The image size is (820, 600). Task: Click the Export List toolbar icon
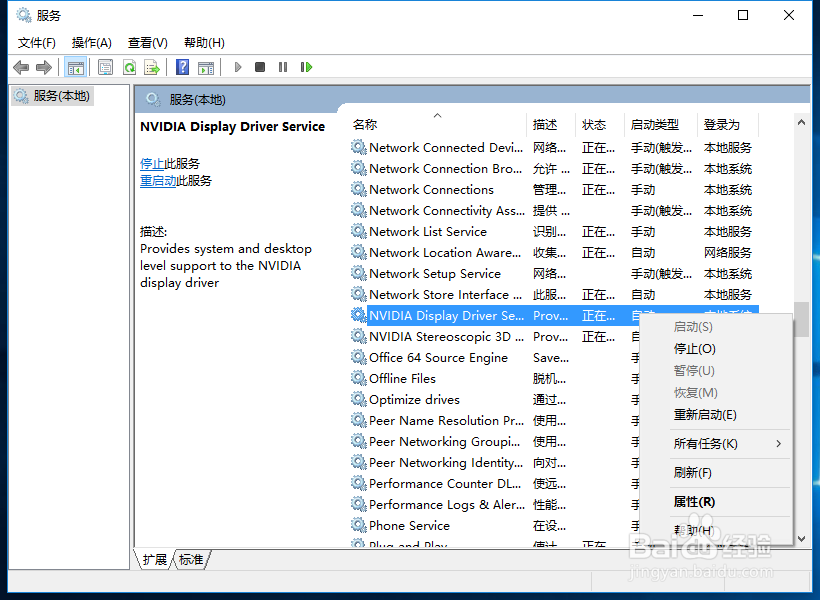pyautogui.click(x=152, y=67)
